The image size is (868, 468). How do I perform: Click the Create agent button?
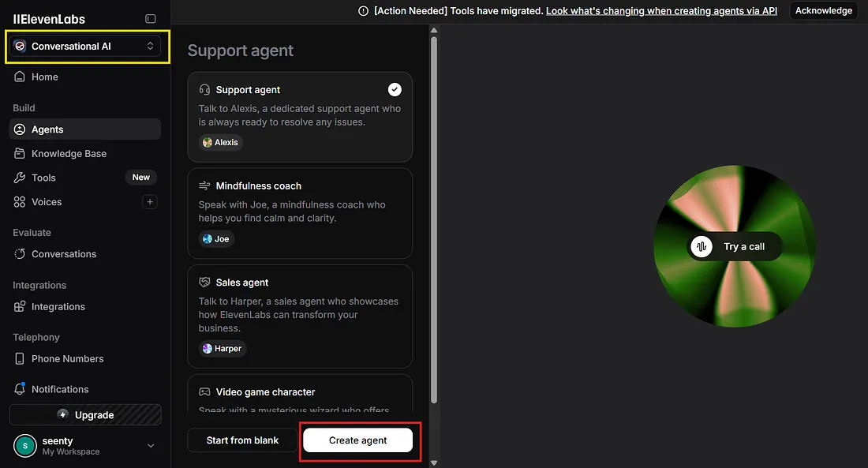358,440
